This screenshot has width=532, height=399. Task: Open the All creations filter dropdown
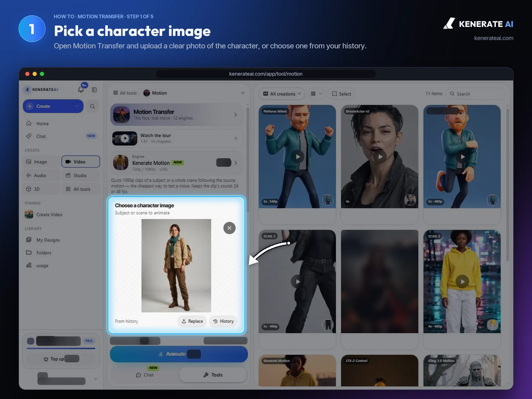(282, 94)
